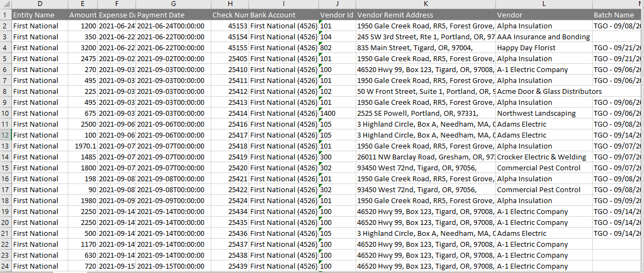Select vendor id 802 cell
This screenshot has height=273, width=644.
tap(338, 48)
